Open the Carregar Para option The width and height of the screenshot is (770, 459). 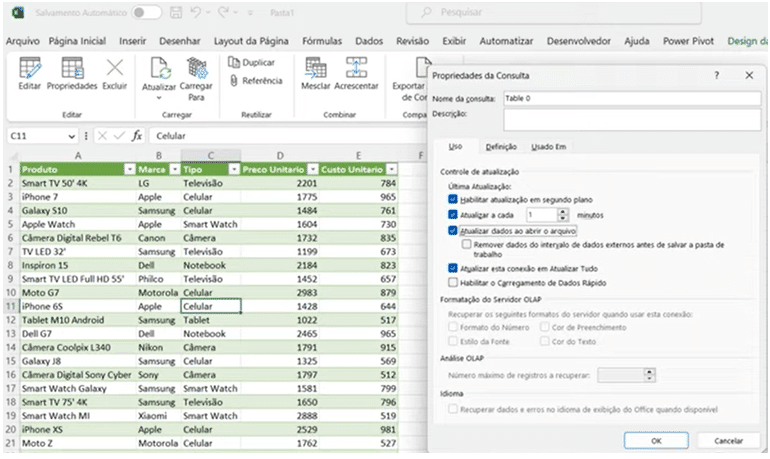[x=196, y=78]
